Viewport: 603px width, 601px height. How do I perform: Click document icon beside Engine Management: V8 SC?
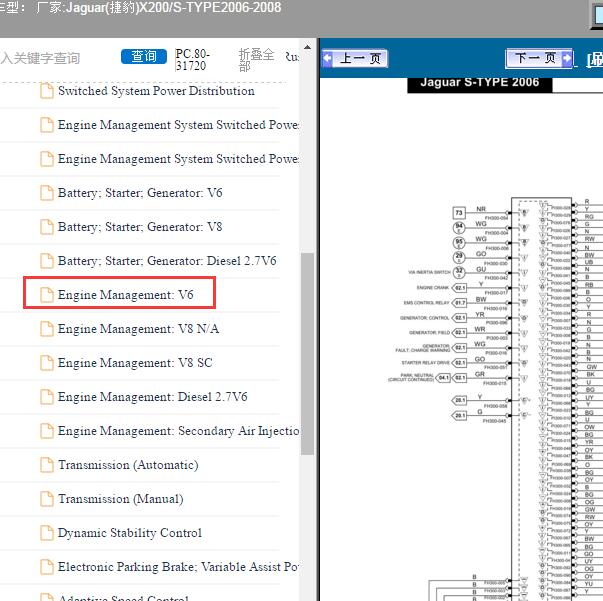tap(47, 363)
